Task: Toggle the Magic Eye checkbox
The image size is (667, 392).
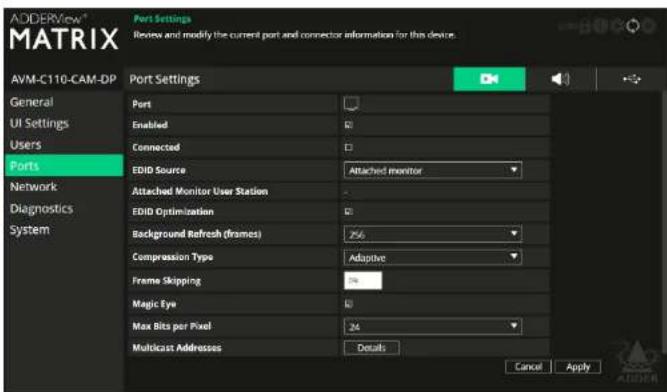Action: (x=348, y=304)
